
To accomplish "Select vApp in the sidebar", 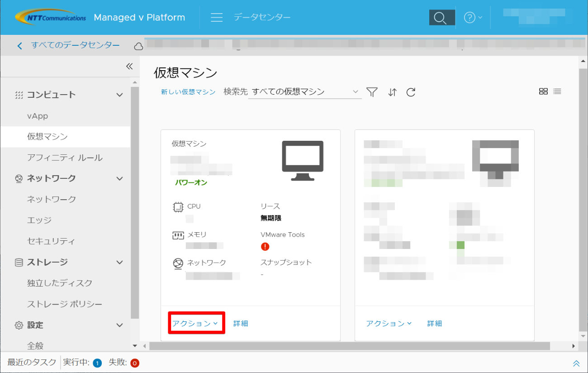I will coord(38,116).
